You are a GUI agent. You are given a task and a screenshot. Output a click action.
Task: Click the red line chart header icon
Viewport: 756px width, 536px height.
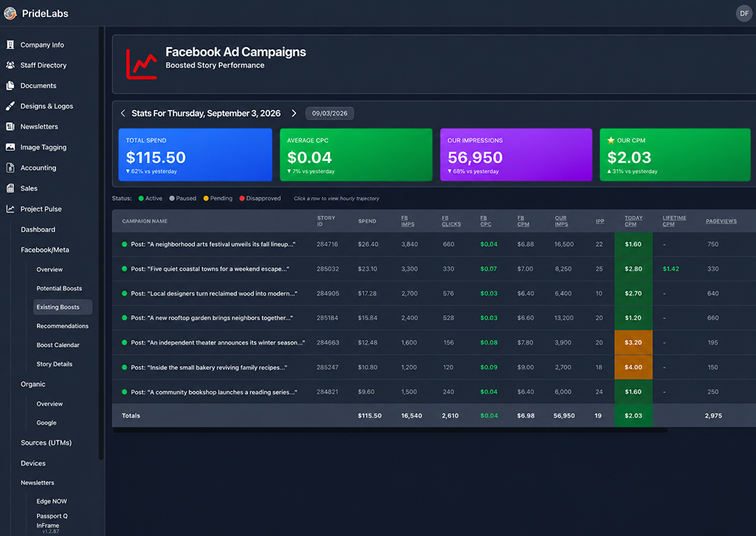point(141,63)
